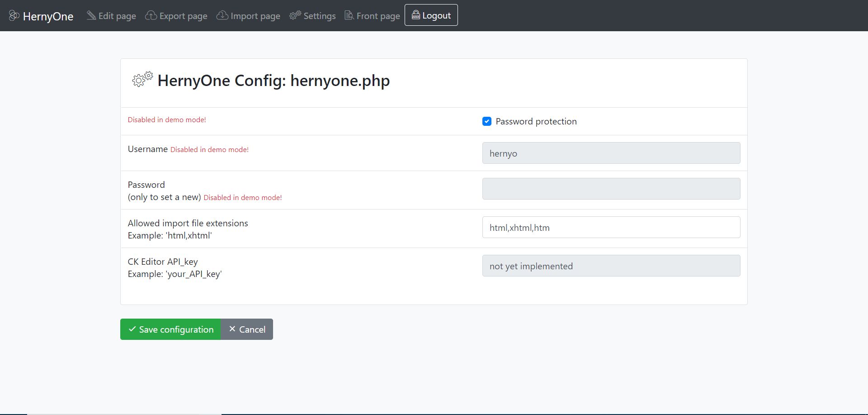Click the 'HernyOne Config: hernyone.php' heading
The image size is (868, 415).
(274, 81)
